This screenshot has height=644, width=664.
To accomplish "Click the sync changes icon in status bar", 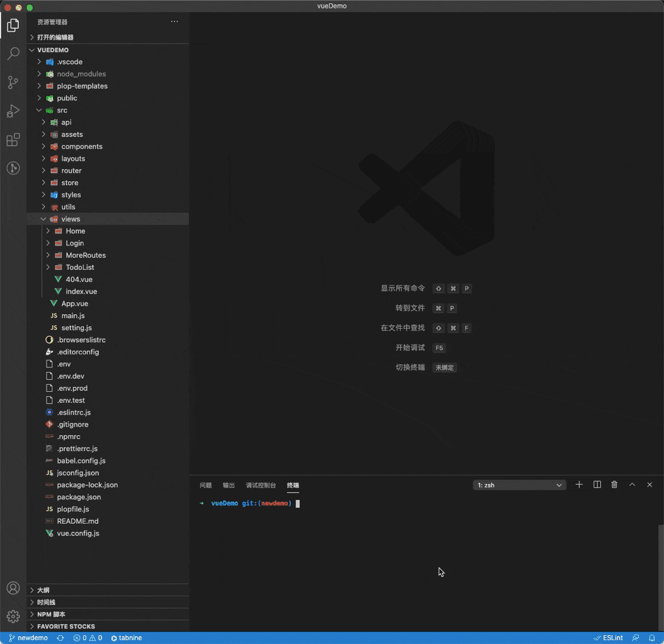I will (x=60, y=638).
